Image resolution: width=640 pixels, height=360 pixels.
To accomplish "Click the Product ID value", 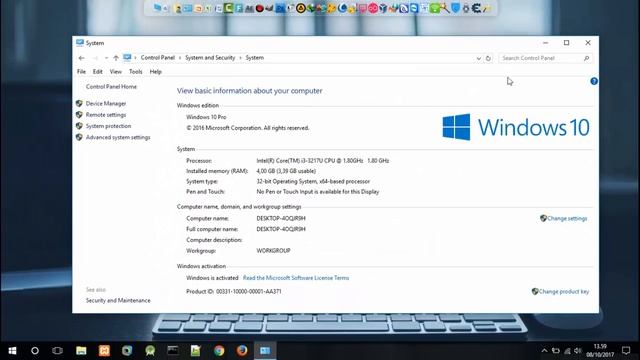I will coord(249,291).
